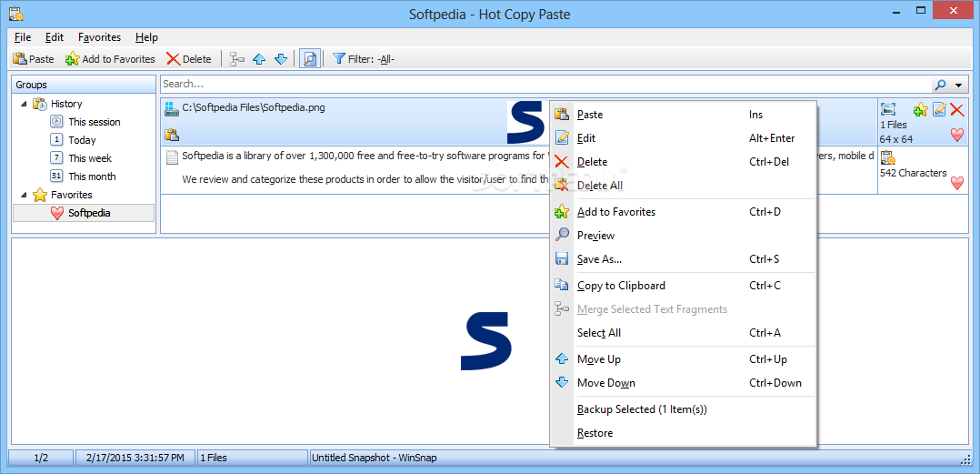Click the heart icon on the 1 Files clip
Screen dimensions: 980x474
pyautogui.click(x=957, y=135)
